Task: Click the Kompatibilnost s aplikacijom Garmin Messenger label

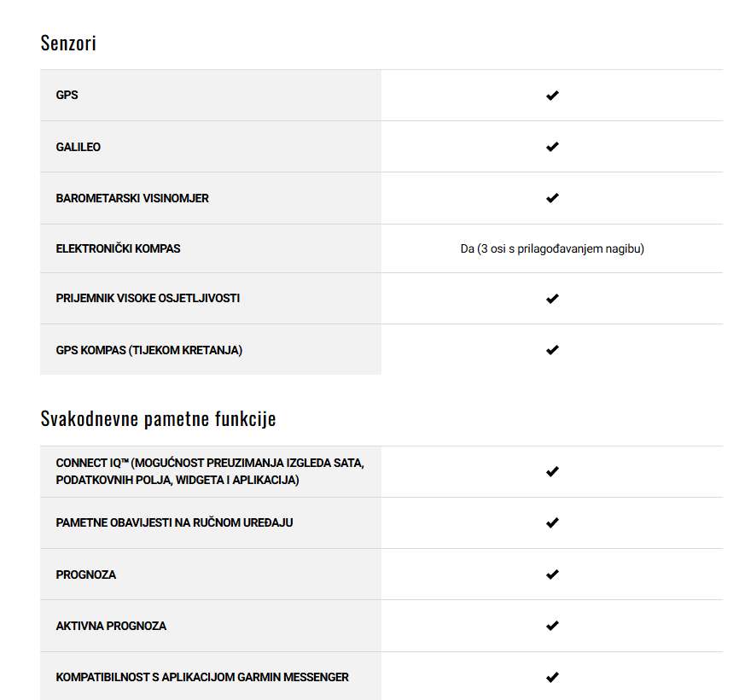Action: (x=202, y=677)
